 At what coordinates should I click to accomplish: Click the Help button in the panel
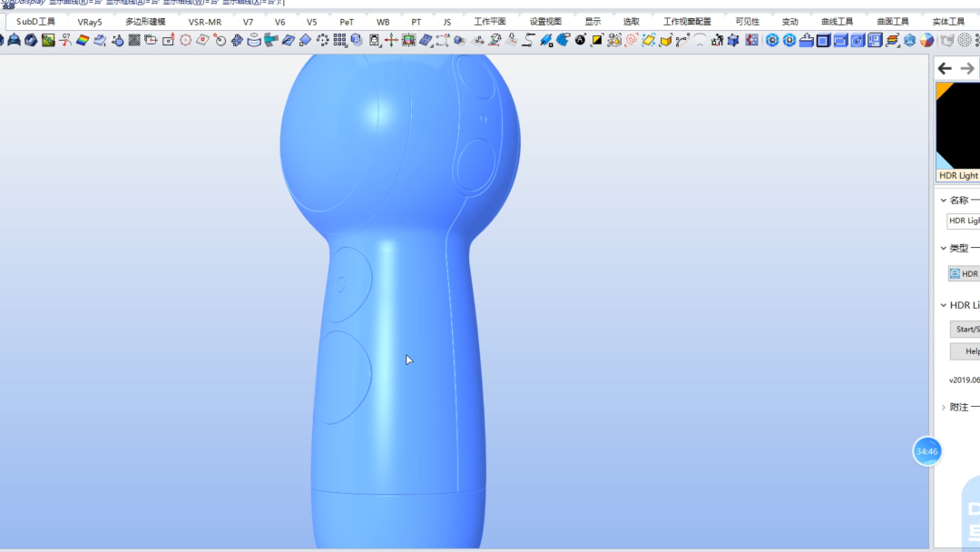965,351
